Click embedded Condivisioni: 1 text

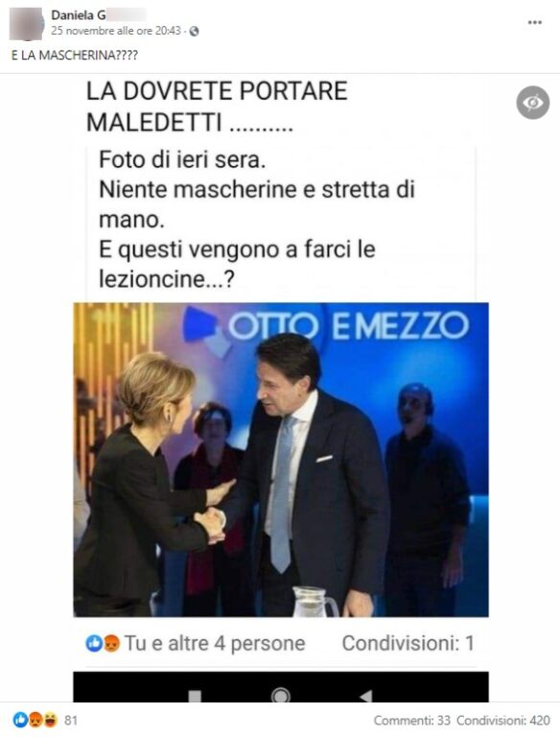(408, 644)
